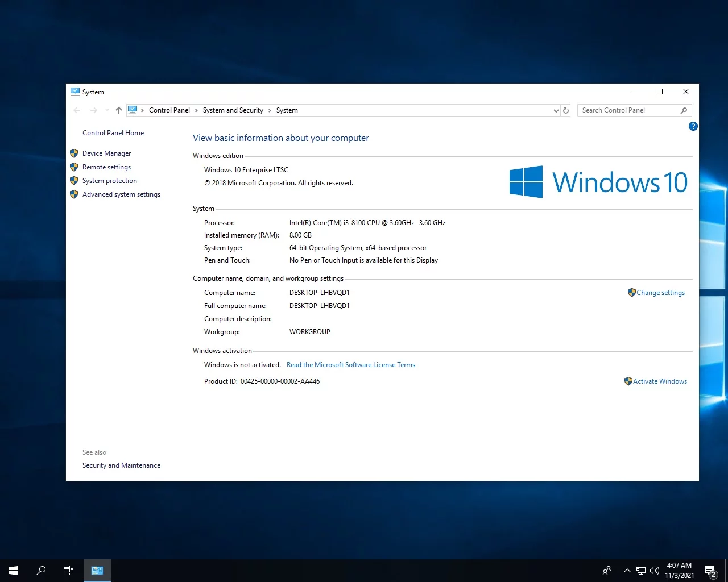Open Remote settings
Screen dimensions: 728x582
point(106,167)
